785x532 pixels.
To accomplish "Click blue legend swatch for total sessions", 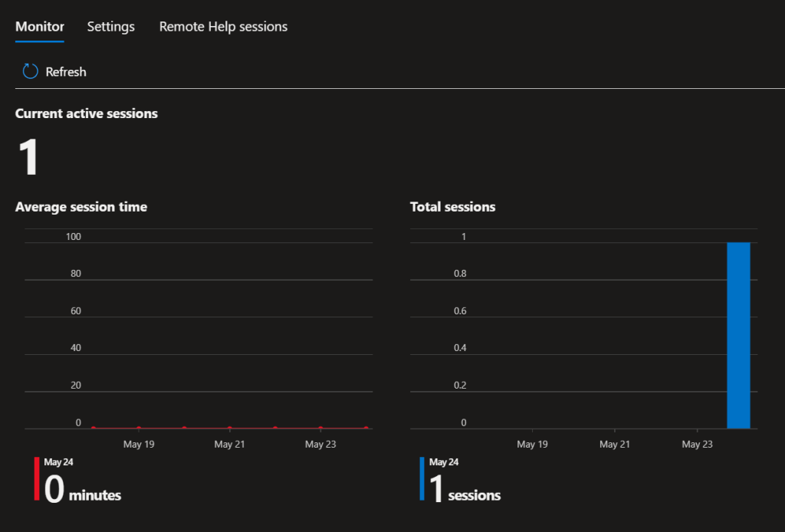I will (422, 479).
